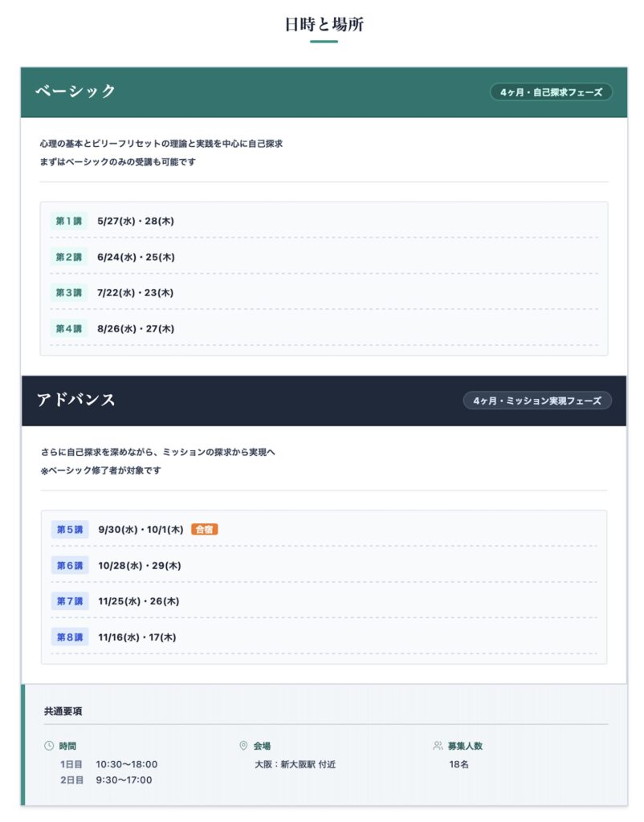Click the clock icon beside 時間
This screenshot has height=822, width=644.
[x=49, y=746]
